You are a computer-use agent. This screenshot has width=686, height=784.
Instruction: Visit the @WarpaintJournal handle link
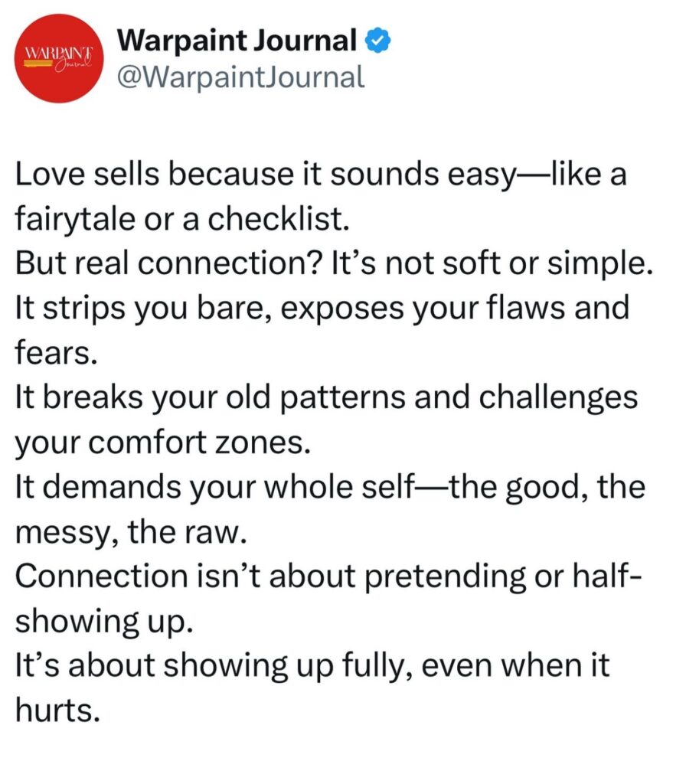(240, 77)
